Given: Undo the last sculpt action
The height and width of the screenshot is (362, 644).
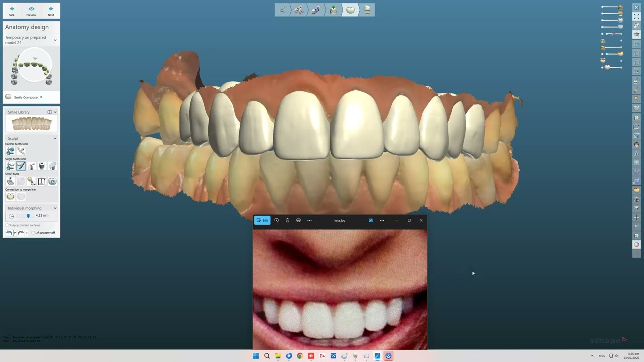Looking at the screenshot, I should [9, 233].
